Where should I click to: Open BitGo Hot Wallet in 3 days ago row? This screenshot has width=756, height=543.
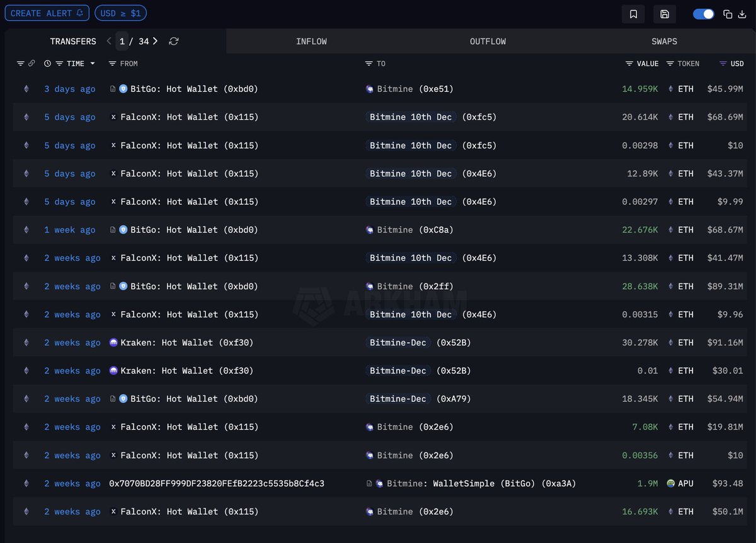click(x=194, y=89)
